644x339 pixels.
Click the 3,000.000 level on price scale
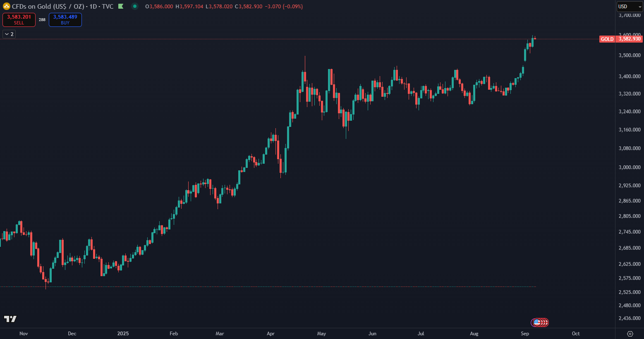(x=629, y=167)
